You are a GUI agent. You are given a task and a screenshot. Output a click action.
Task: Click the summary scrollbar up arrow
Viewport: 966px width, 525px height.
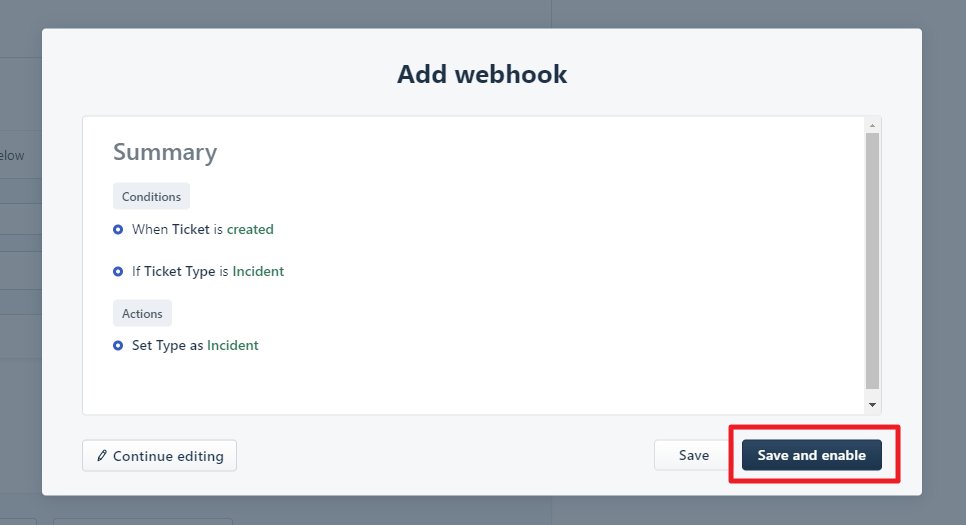point(872,126)
